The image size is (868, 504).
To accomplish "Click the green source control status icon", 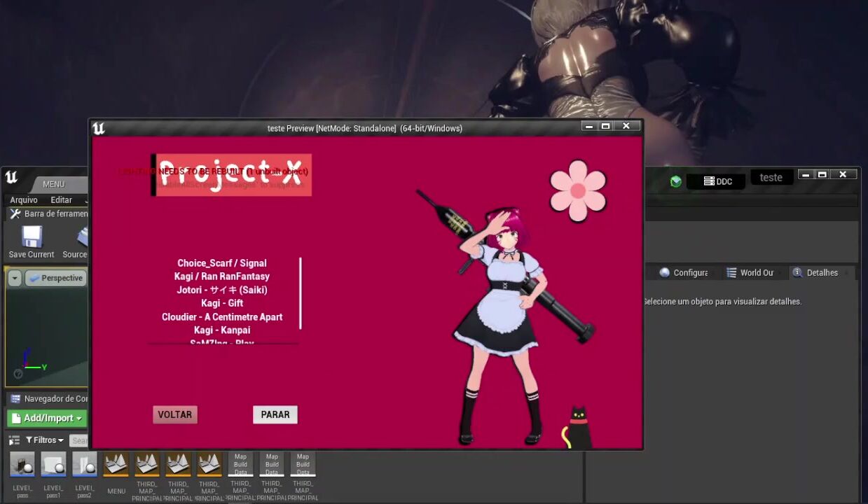I will 675,181.
